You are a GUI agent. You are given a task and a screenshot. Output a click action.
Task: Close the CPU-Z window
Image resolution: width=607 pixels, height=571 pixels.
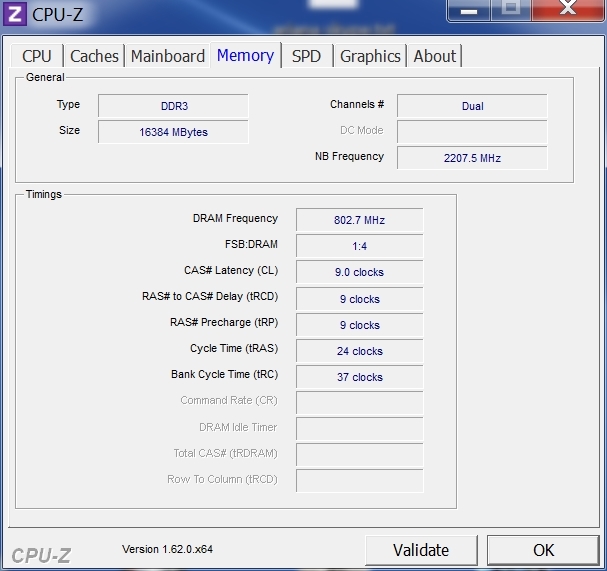[x=568, y=10]
